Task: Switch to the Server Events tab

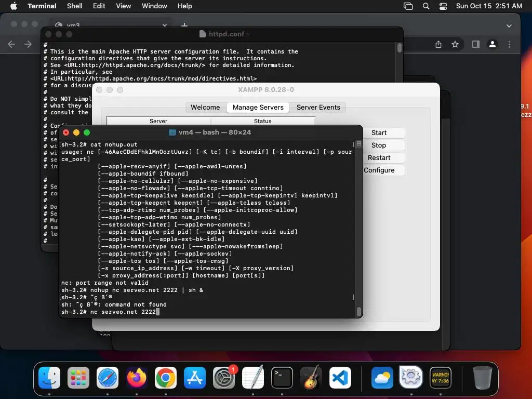Action: pos(318,107)
